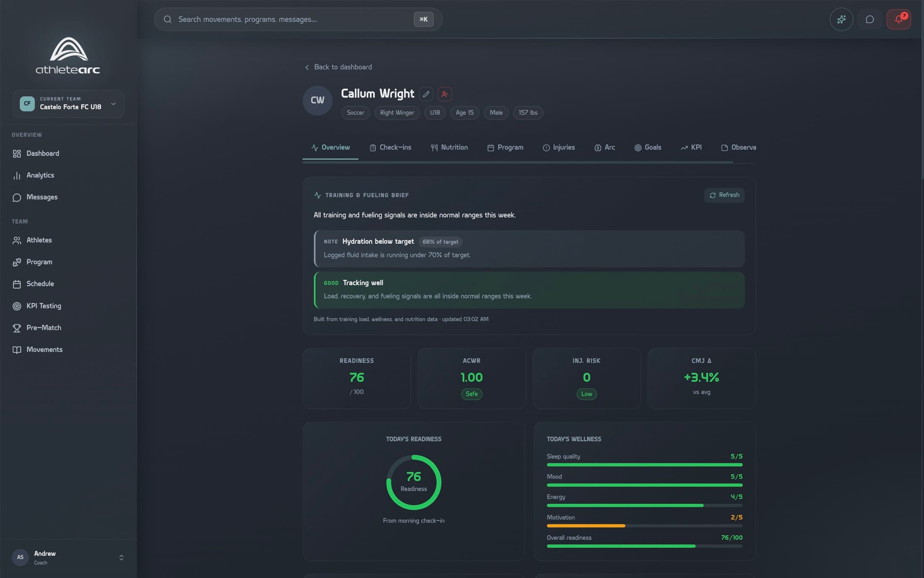
Task: Open the AI sparkle assistant icon
Action: tap(841, 19)
